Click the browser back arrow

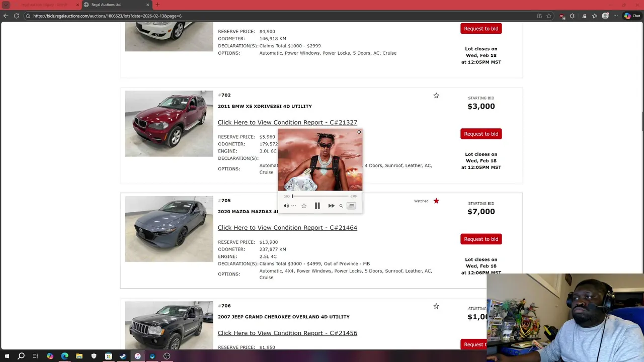(x=6, y=16)
